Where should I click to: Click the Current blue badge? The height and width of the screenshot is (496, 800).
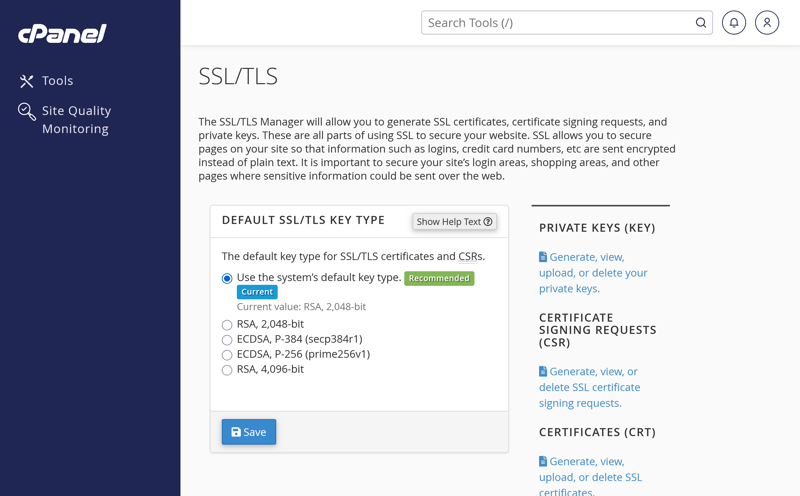tap(257, 292)
